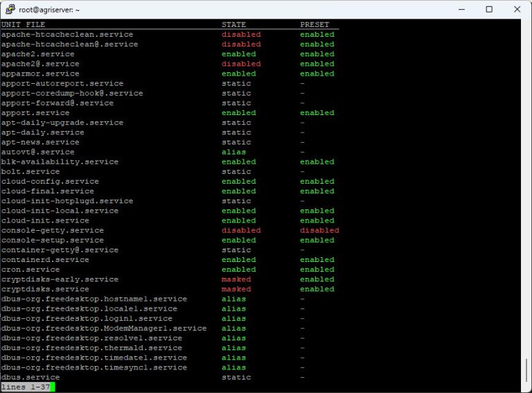Click apport.service unit name

35,113
